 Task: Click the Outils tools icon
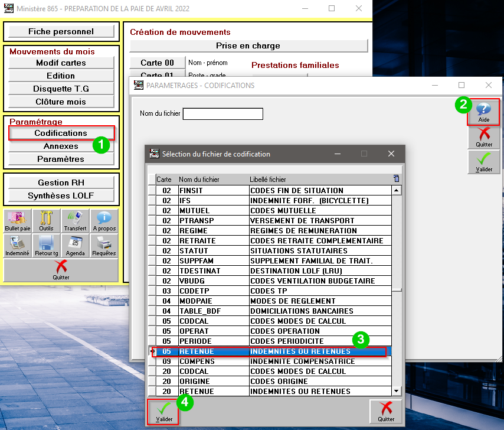point(47,221)
